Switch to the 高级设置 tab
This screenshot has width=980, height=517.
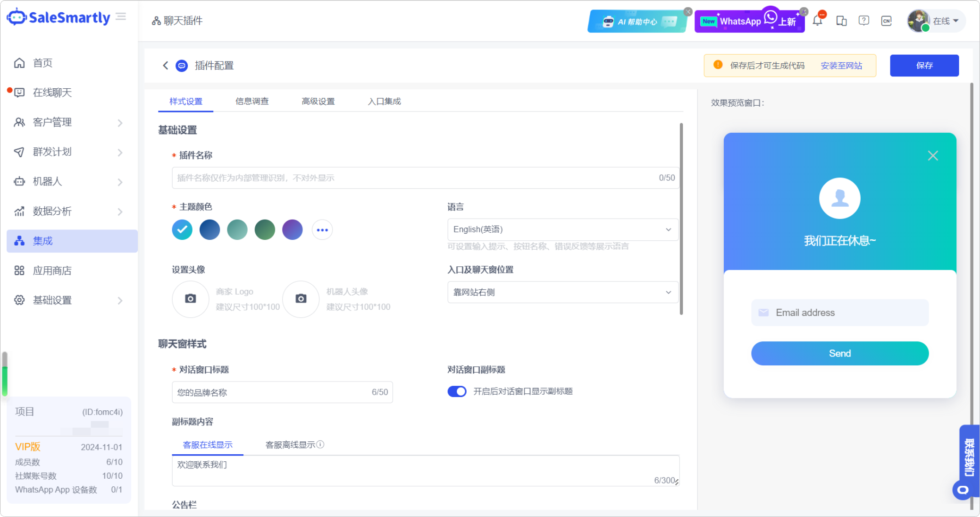click(x=318, y=102)
